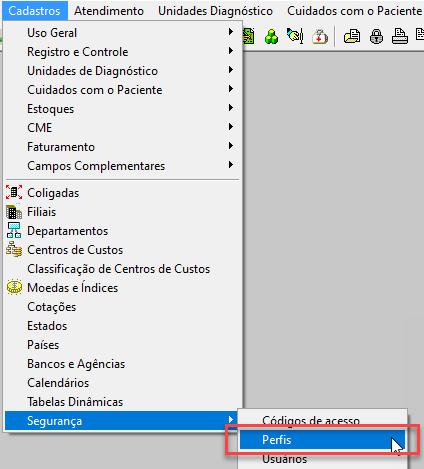Viewport: 424px width, 469px height.
Task: Expand the Estoques submenu arrow
Action: click(231, 108)
